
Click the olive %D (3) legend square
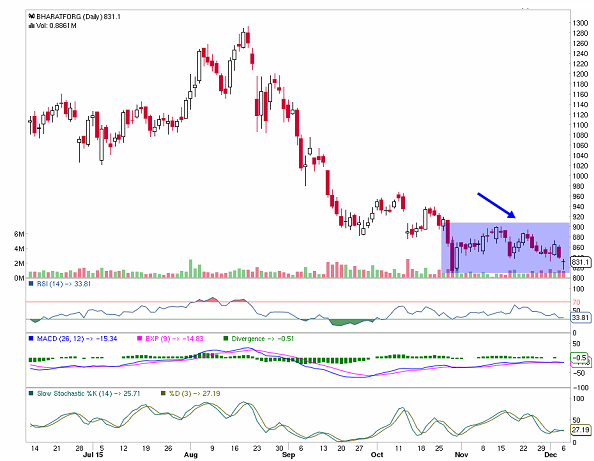tap(164, 394)
